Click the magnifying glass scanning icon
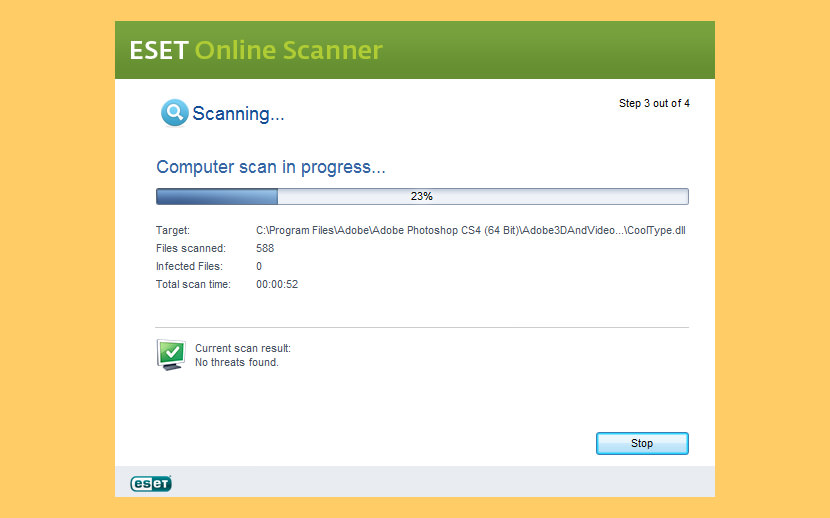Viewport: 830px width, 518px height. [x=174, y=113]
